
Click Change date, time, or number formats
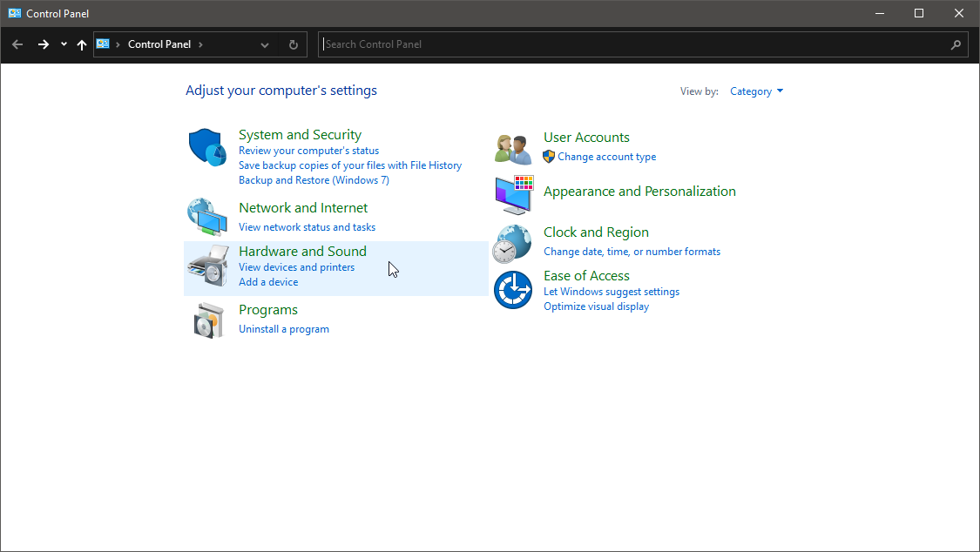click(632, 252)
